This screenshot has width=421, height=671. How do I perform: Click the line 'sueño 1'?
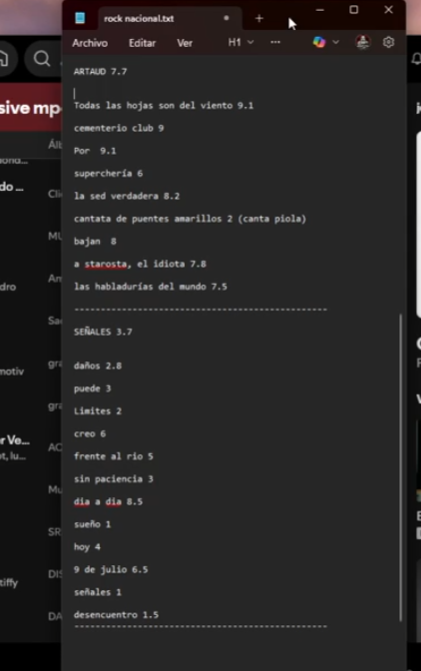pyautogui.click(x=92, y=524)
